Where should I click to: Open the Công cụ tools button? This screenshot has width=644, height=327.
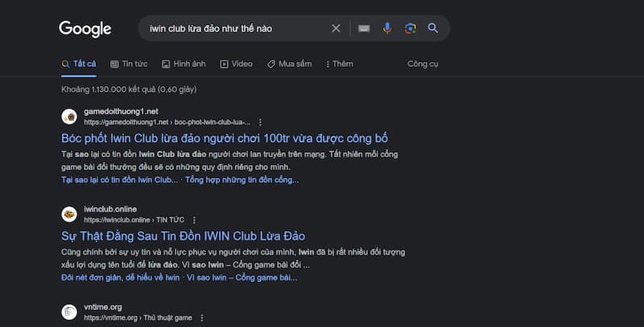pos(423,64)
